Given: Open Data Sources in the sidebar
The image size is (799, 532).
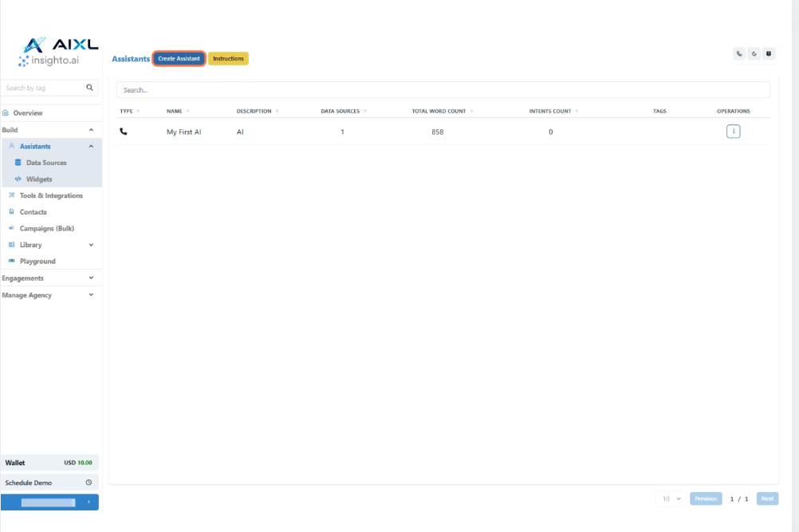Looking at the screenshot, I should [x=45, y=163].
